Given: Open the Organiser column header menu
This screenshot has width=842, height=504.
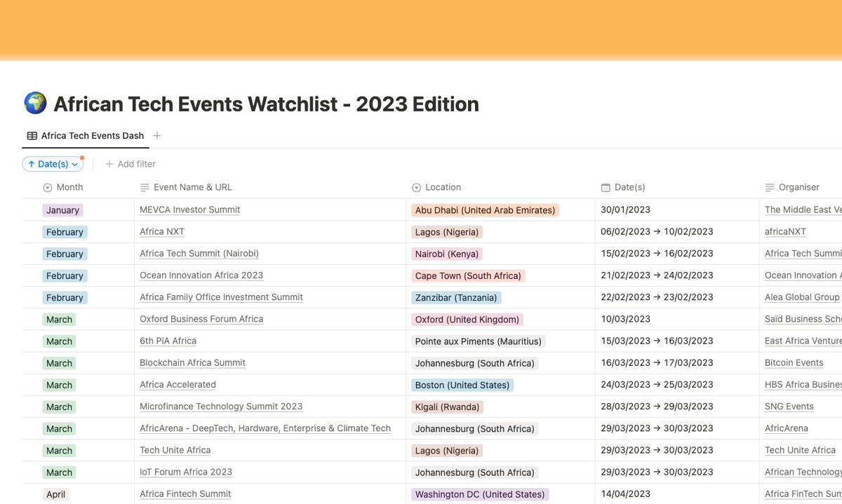Looking at the screenshot, I should point(801,188).
